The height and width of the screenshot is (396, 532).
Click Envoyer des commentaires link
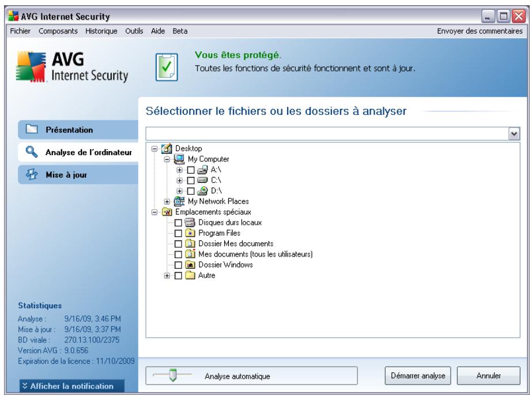(480, 31)
